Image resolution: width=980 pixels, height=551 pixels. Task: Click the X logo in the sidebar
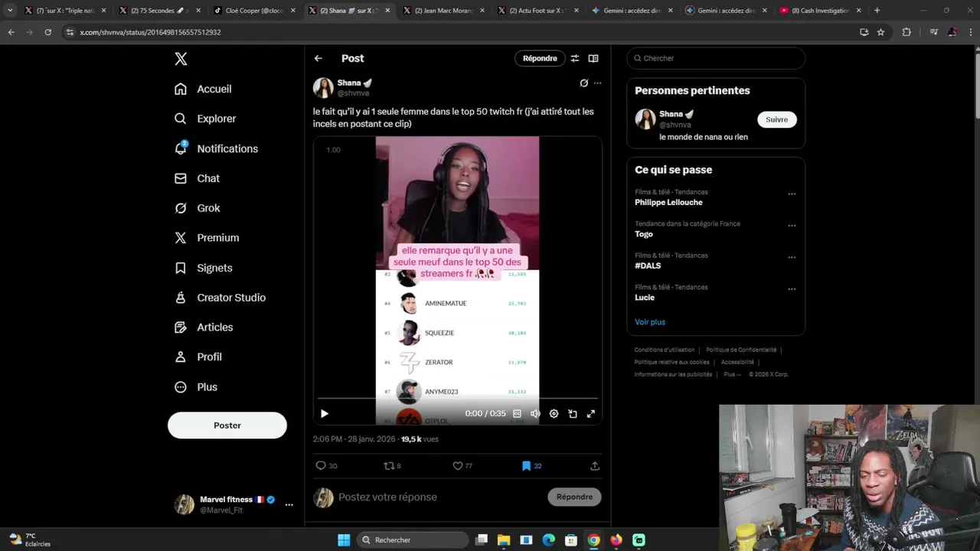pyautogui.click(x=181, y=59)
